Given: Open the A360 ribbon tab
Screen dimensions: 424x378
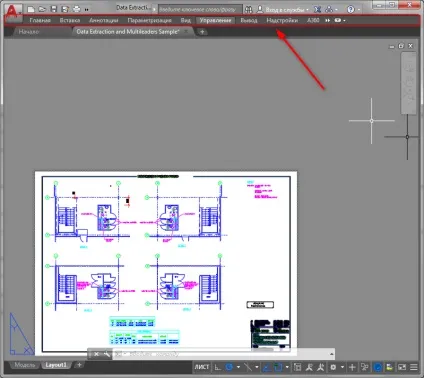Looking at the screenshot, I should (x=313, y=20).
